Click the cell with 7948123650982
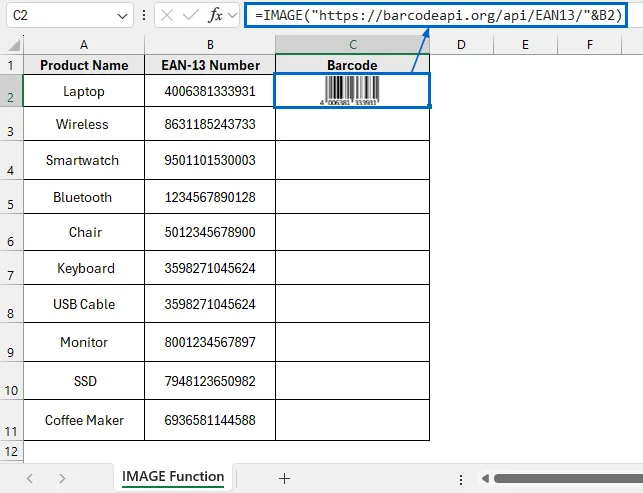This screenshot has height=493, width=643. tap(210, 381)
